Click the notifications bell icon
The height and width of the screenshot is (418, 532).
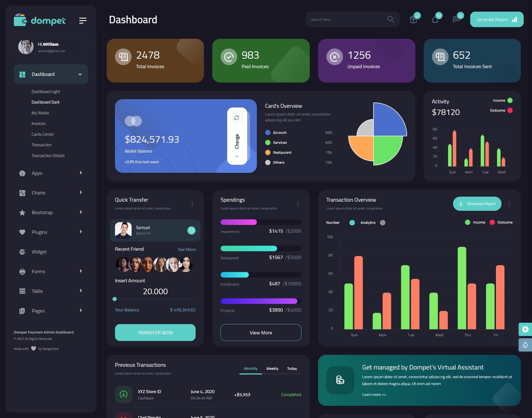click(x=434, y=19)
